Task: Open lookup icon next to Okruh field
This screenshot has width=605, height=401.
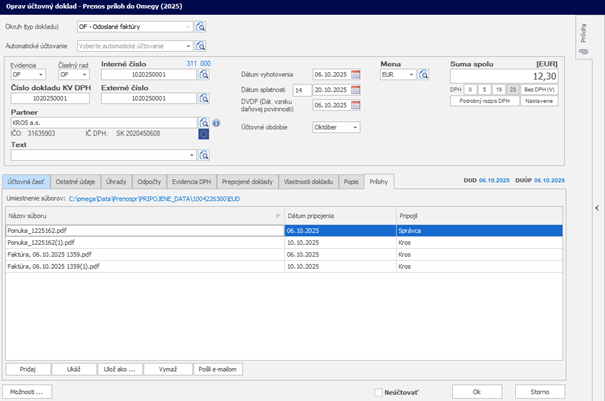Action: click(x=201, y=27)
